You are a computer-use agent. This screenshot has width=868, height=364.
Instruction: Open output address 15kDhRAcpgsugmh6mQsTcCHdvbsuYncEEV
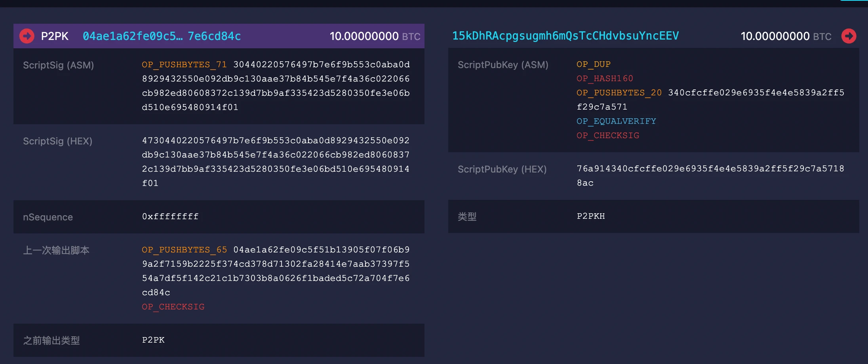click(x=565, y=36)
